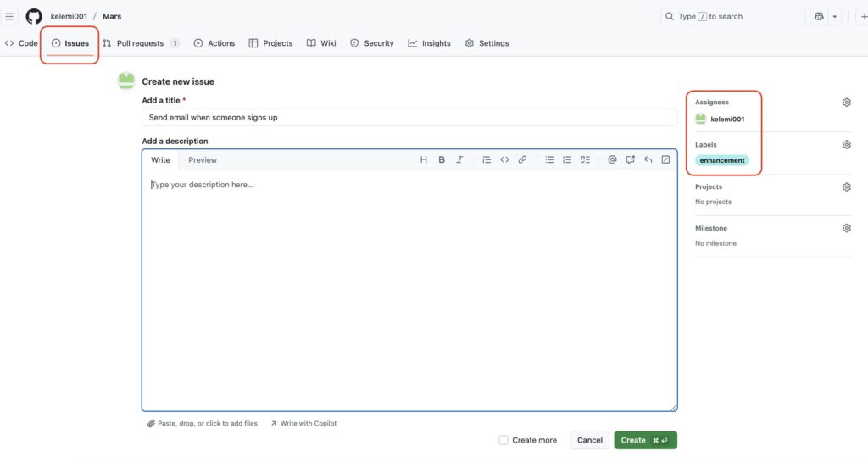
Task: Insert a numbered list from toolbar
Action: [x=567, y=159]
